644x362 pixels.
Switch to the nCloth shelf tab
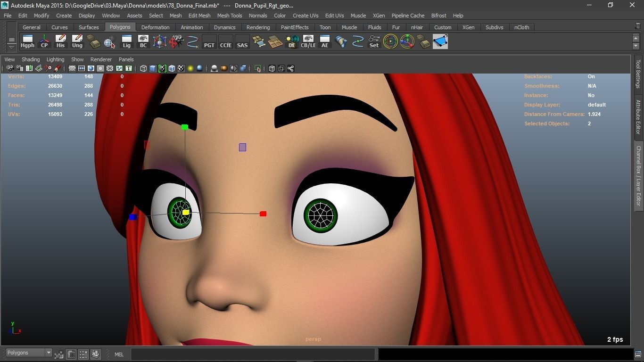pyautogui.click(x=521, y=27)
